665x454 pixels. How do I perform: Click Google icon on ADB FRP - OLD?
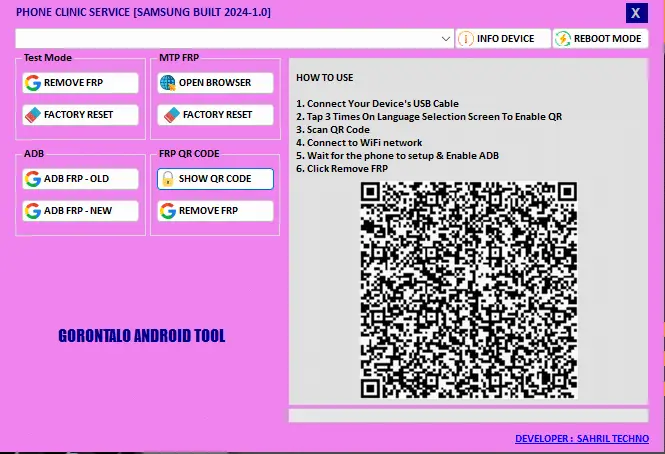tap(33, 179)
